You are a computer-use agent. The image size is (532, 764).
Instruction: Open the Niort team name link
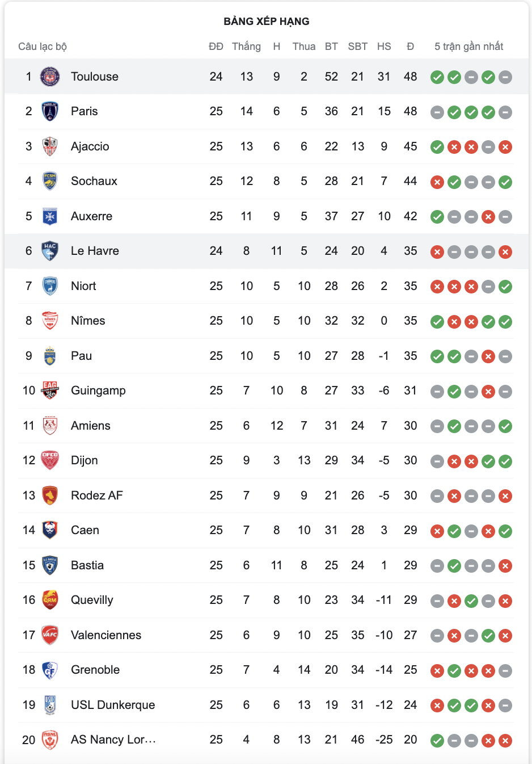pyautogui.click(x=83, y=286)
